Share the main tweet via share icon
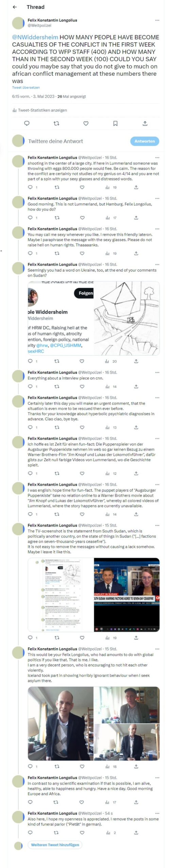 pyautogui.click(x=145, y=123)
